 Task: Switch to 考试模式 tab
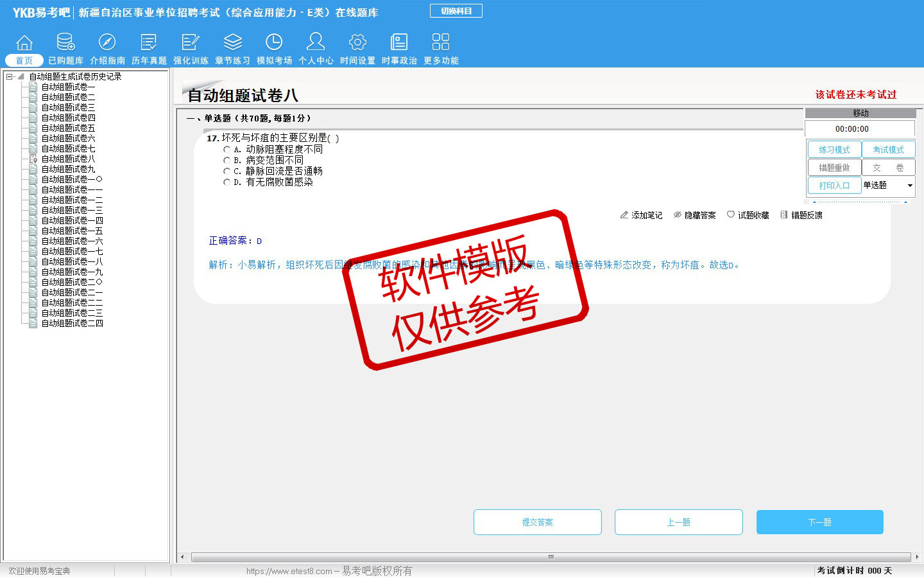click(888, 150)
